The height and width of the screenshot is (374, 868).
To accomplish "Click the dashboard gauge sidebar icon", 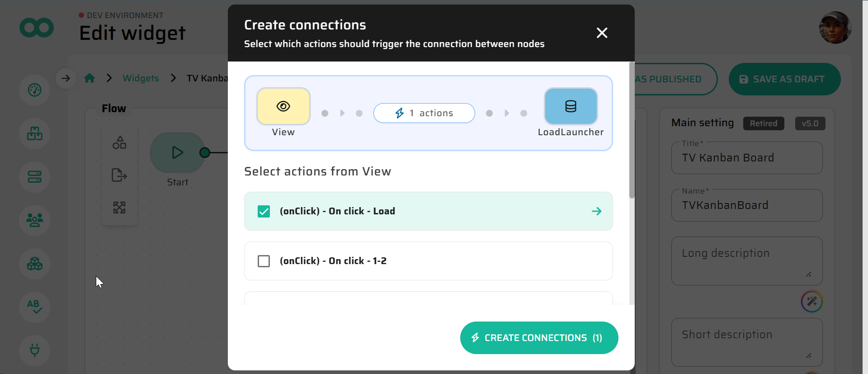I will point(35,90).
